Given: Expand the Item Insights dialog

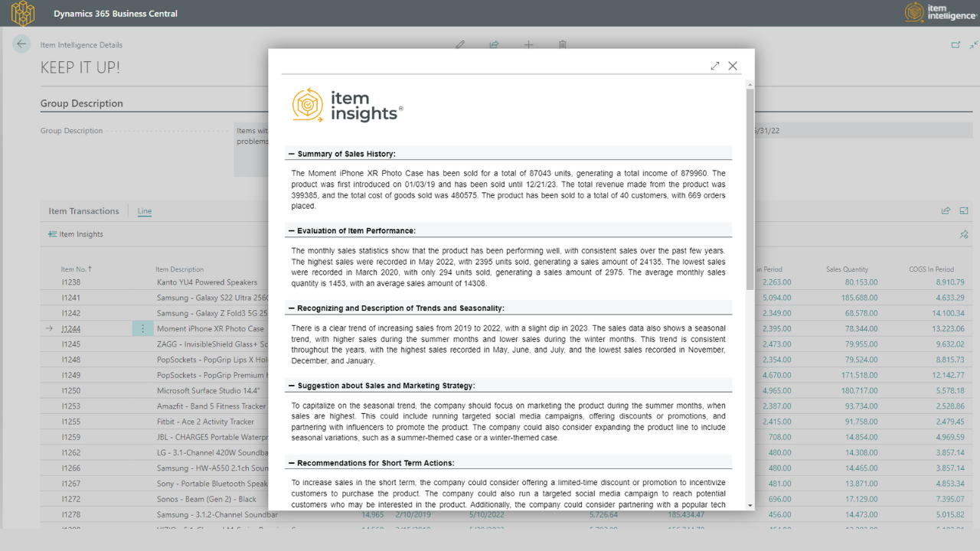Looking at the screenshot, I should 715,66.
